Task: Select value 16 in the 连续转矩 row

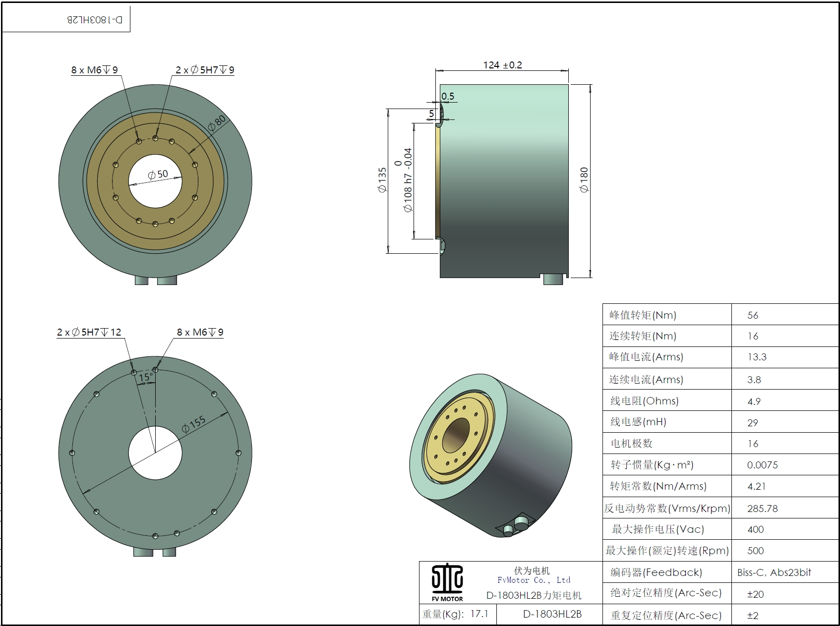Action: click(x=753, y=336)
